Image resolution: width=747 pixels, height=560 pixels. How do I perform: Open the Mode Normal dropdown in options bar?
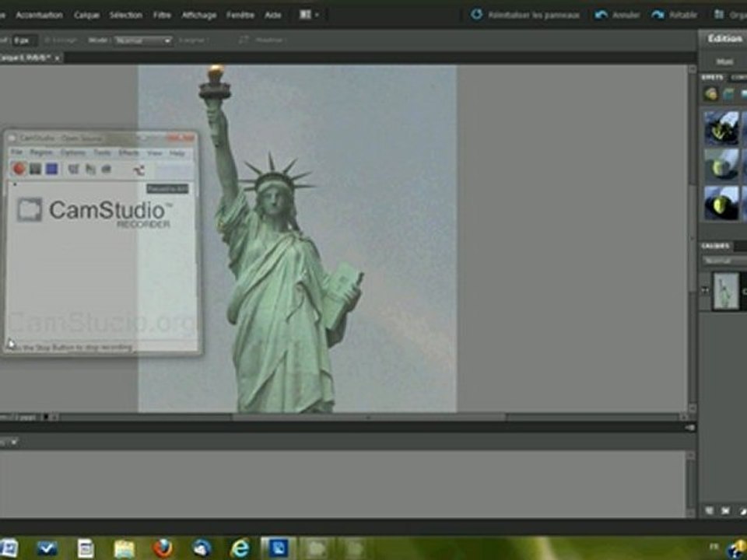tap(142, 40)
